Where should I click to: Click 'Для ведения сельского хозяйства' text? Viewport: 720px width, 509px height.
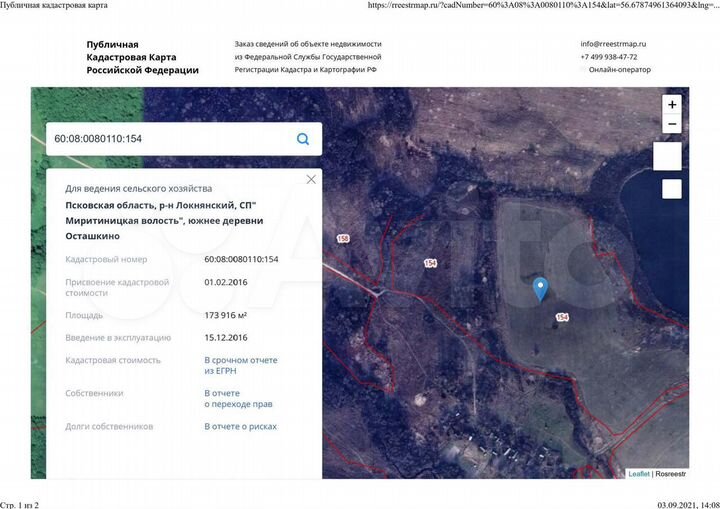tap(138, 188)
